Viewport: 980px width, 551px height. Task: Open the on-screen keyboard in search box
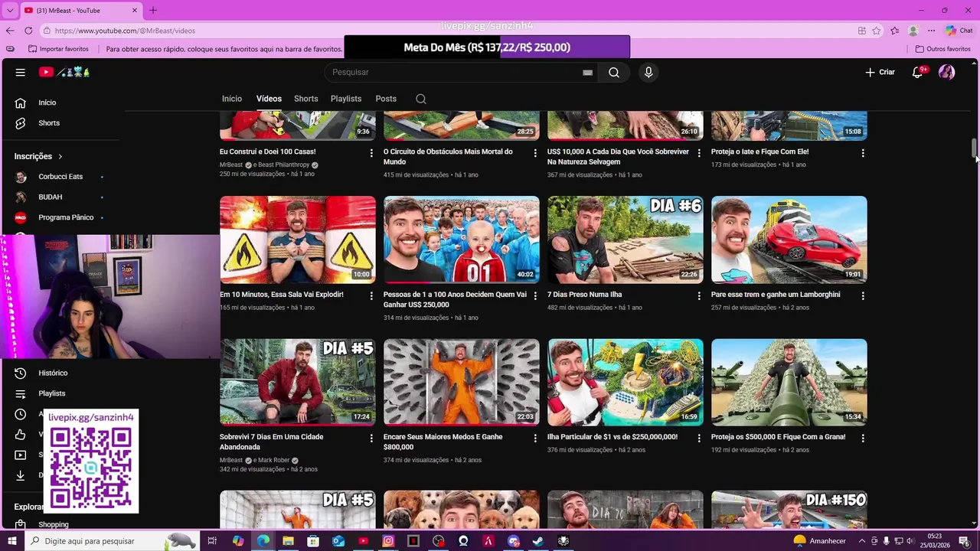[x=587, y=72]
